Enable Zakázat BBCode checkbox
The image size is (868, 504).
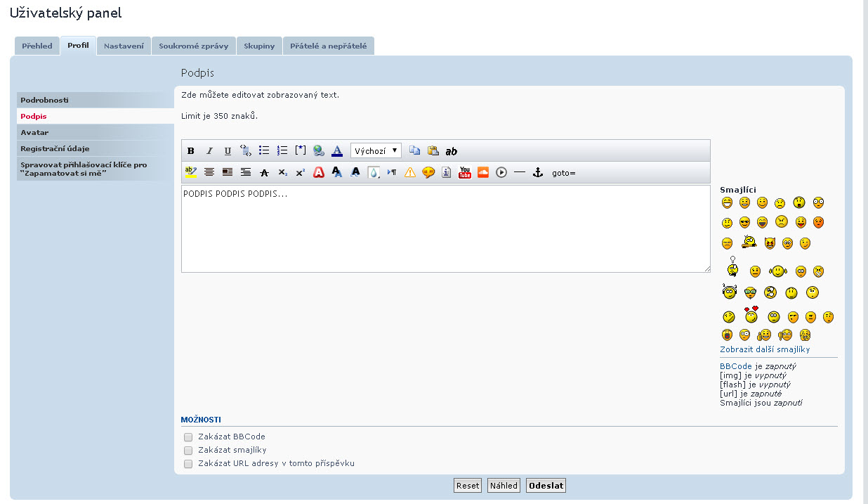[x=188, y=437]
